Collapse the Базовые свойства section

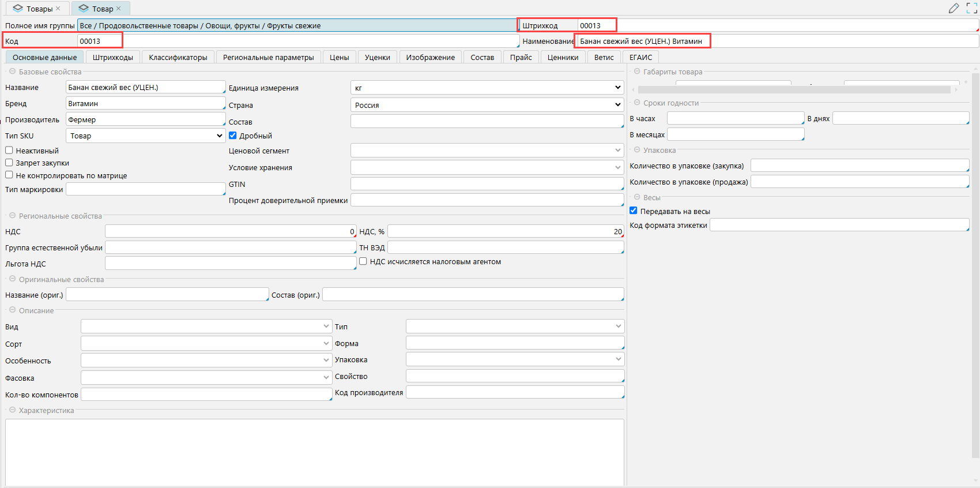pyautogui.click(x=12, y=72)
